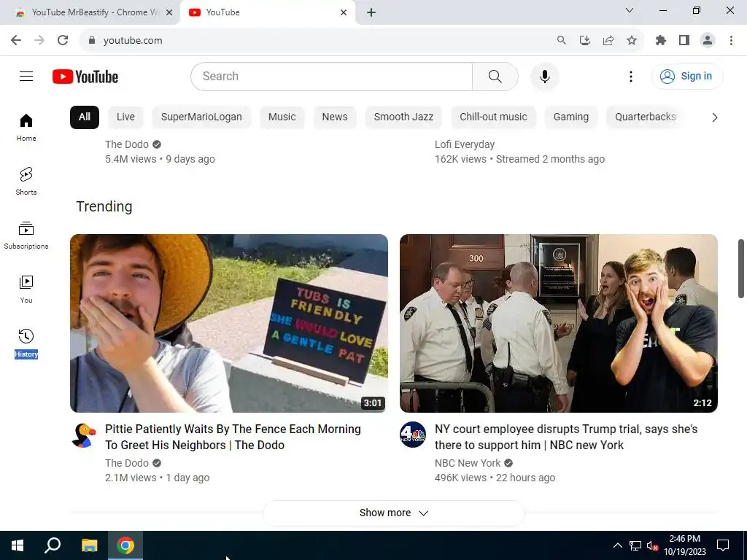Expand trending with Show more
Viewport: 747px width, 560px height.
tap(393, 513)
